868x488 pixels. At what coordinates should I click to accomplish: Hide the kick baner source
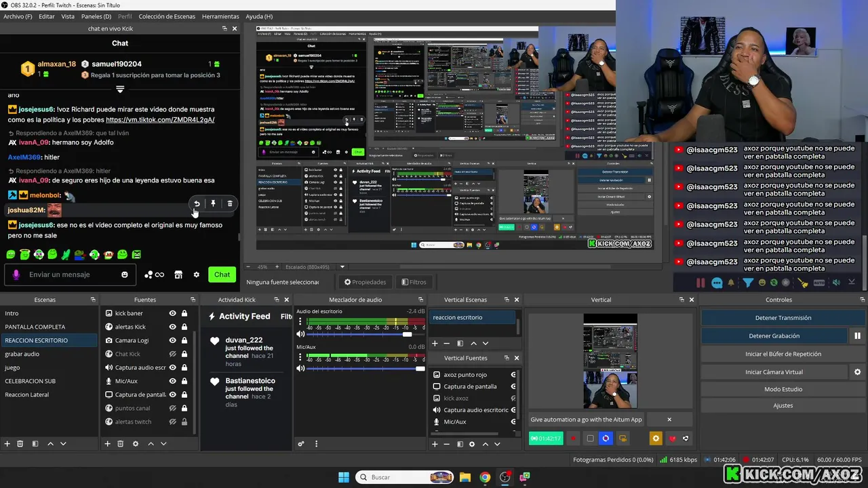[172, 313]
